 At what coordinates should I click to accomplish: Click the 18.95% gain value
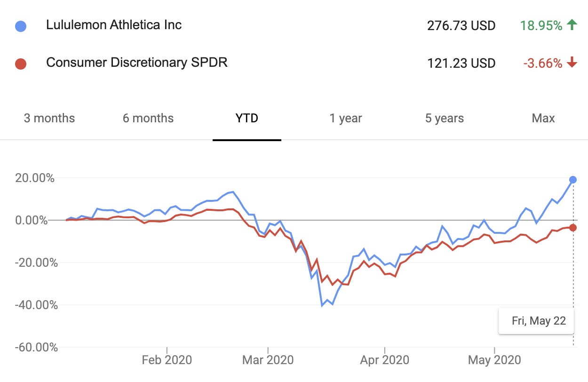(541, 25)
